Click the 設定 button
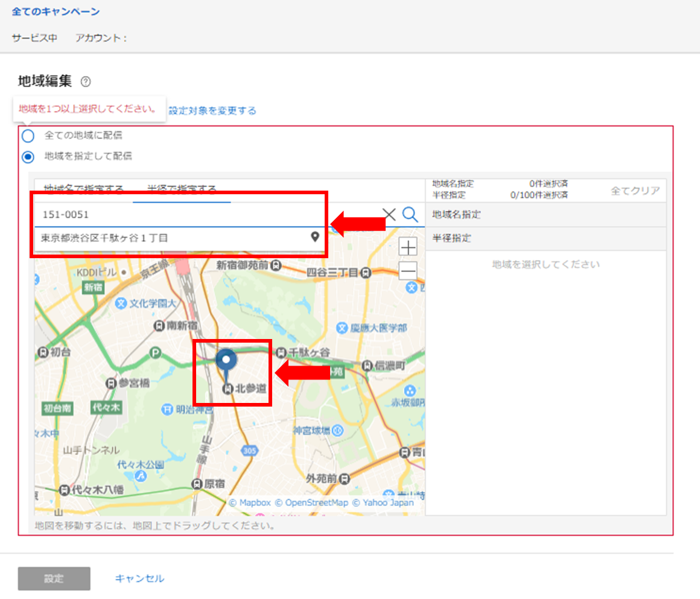Viewport: 700px width, 599px height. [54, 578]
